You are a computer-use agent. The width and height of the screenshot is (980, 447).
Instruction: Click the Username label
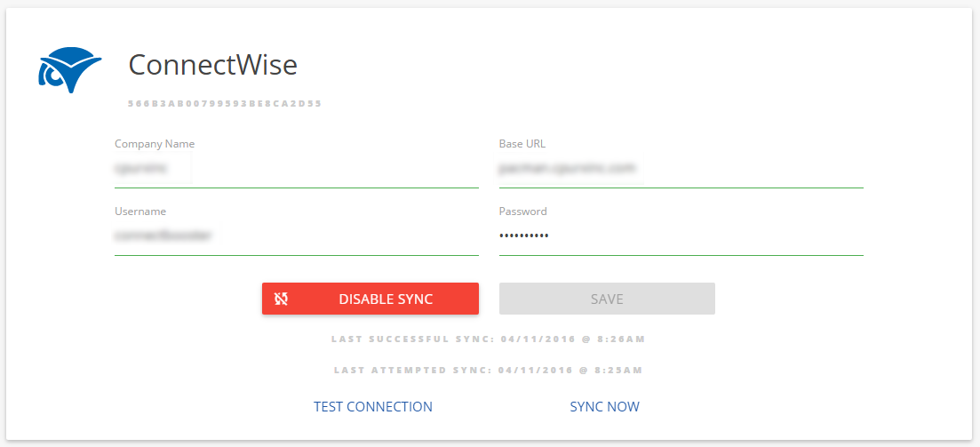click(x=140, y=212)
